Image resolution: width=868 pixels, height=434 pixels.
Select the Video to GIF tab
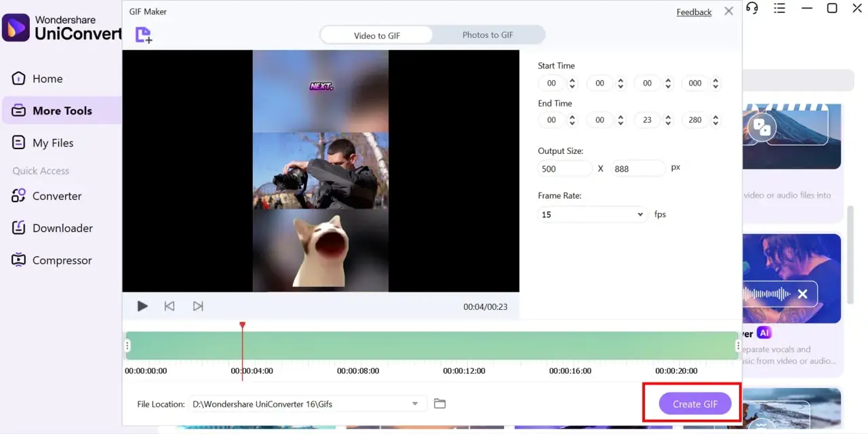coord(376,35)
